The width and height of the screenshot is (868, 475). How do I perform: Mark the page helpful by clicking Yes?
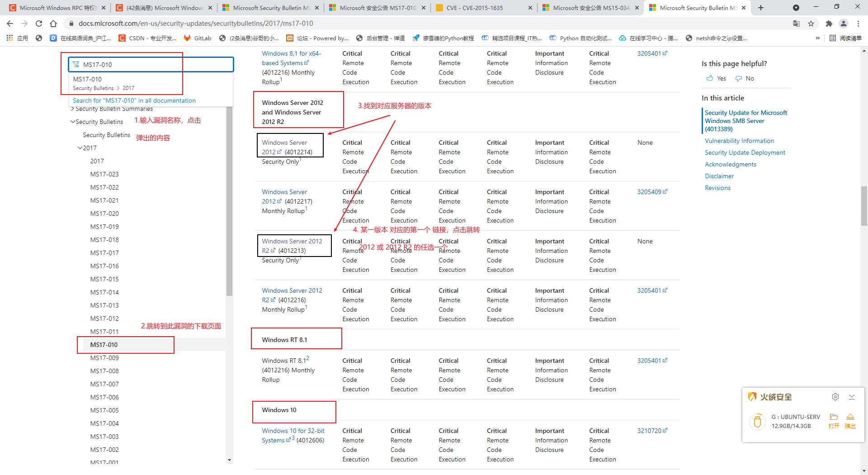coord(716,78)
